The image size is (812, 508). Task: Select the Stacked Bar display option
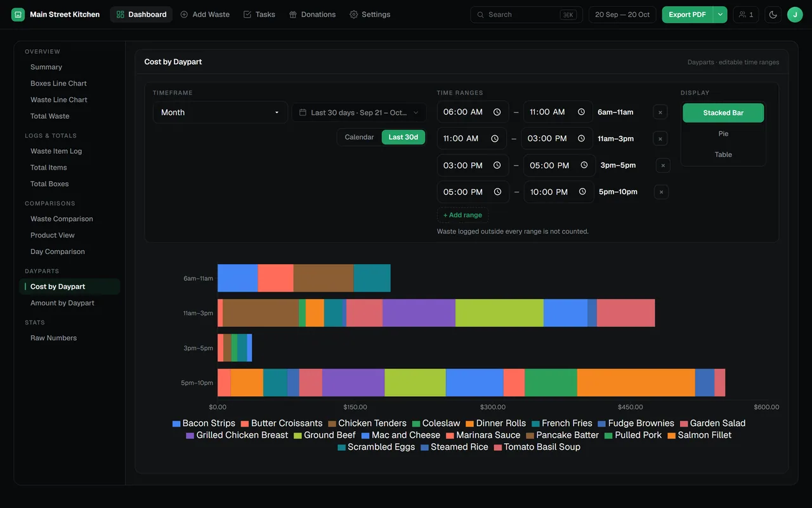coord(723,113)
